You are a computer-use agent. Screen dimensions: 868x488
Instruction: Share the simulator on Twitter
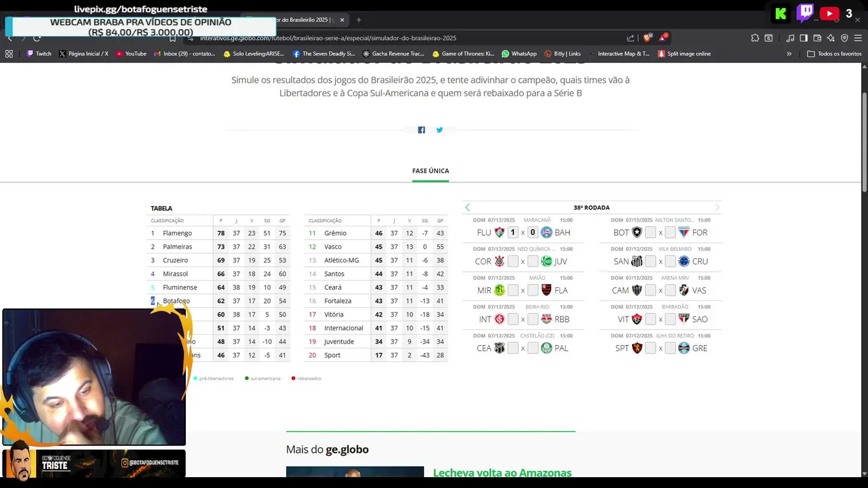pos(439,130)
